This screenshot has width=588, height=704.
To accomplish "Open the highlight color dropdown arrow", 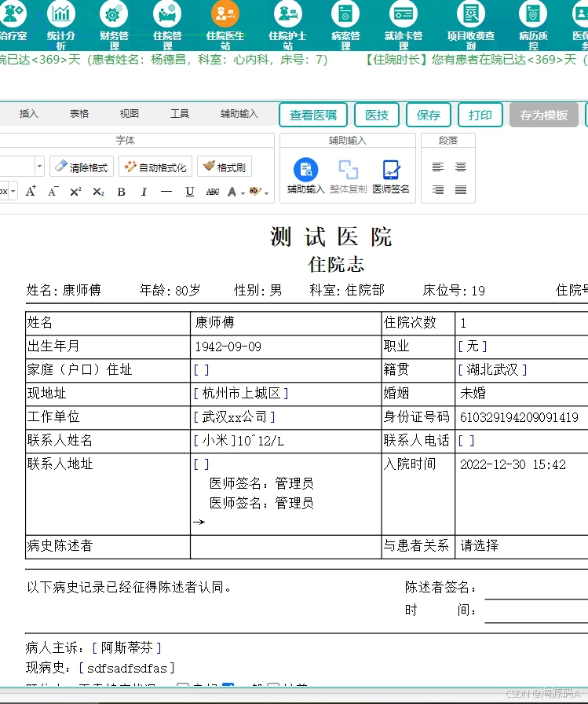I will (266, 193).
